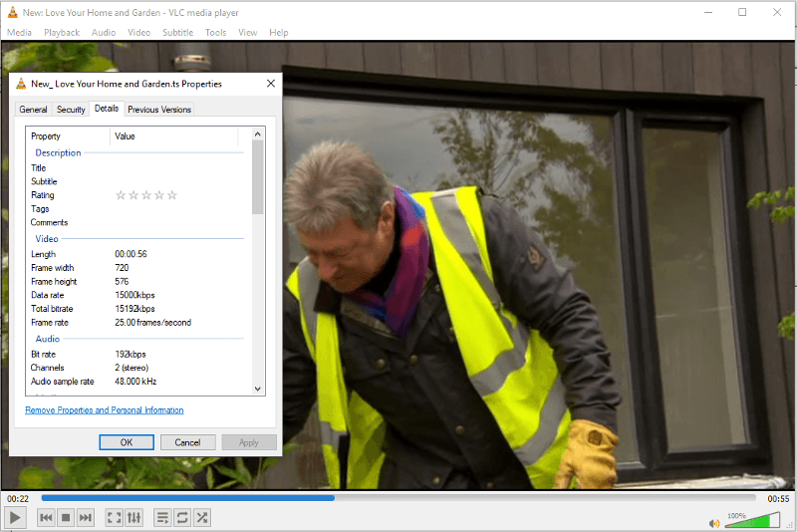Viewport: 797px width, 532px height.
Task: Click the Play button in VLC
Action: click(15, 518)
